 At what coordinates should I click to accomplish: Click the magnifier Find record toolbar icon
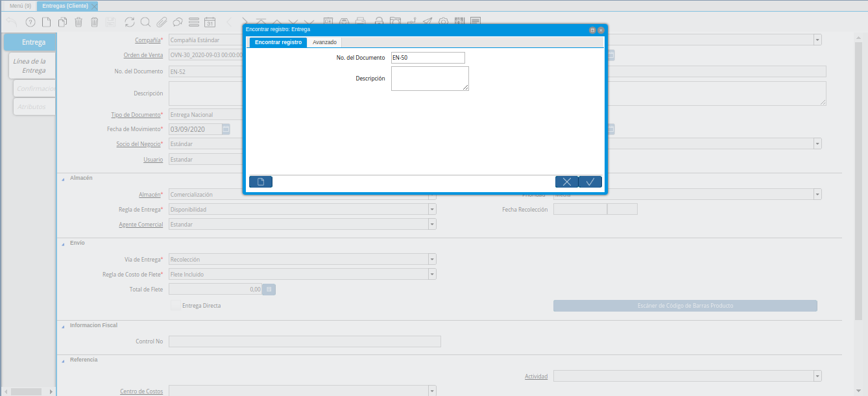coord(145,22)
